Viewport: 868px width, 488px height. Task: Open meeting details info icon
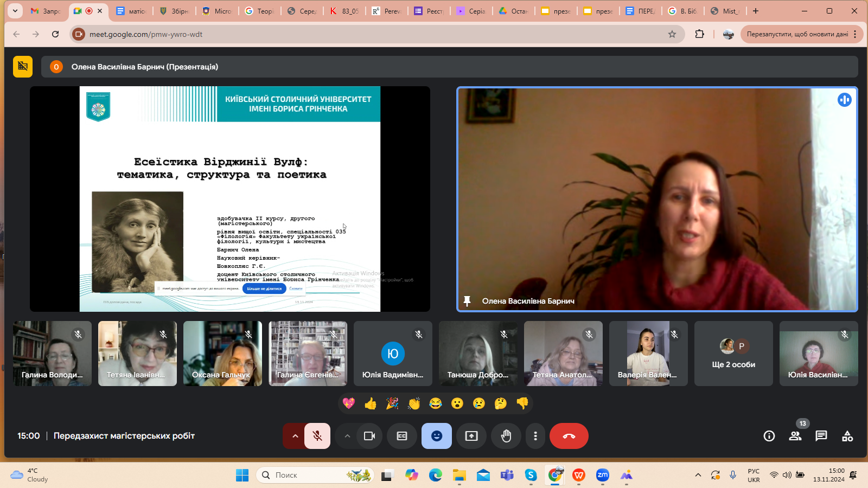pos(769,436)
